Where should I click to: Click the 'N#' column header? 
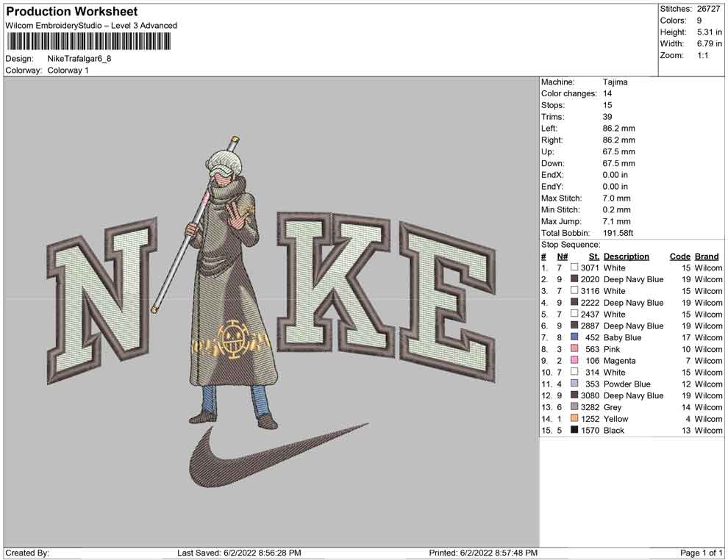tap(563, 256)
